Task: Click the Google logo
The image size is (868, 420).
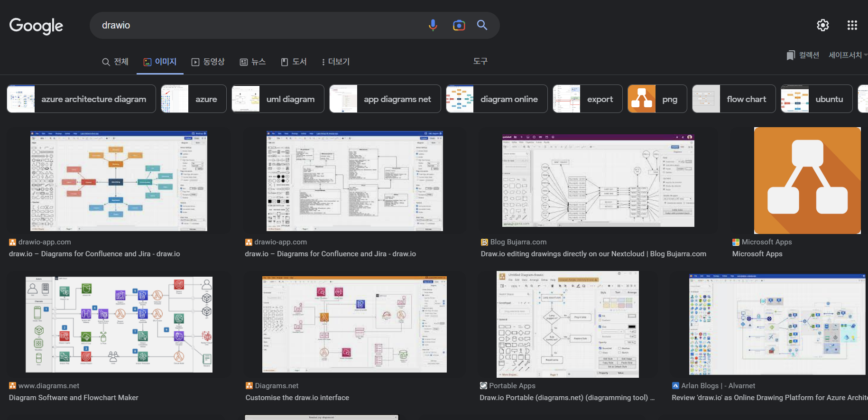Action: click(x=36, y=26)
